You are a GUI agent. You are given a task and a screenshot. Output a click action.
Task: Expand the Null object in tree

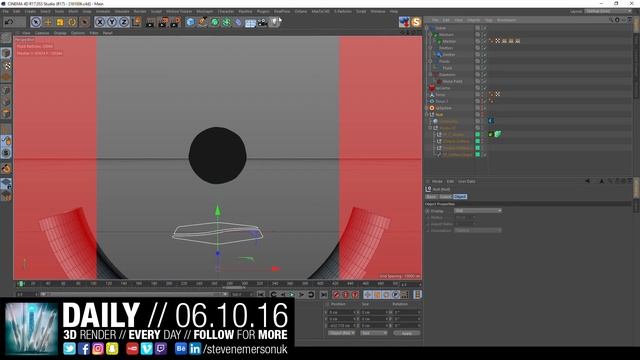pyautogui.click(x=427, y=115)
